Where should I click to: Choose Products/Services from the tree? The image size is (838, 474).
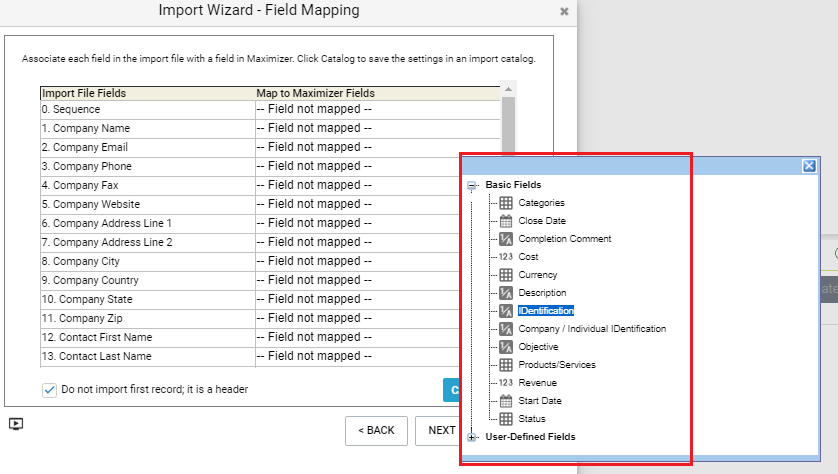557,365
